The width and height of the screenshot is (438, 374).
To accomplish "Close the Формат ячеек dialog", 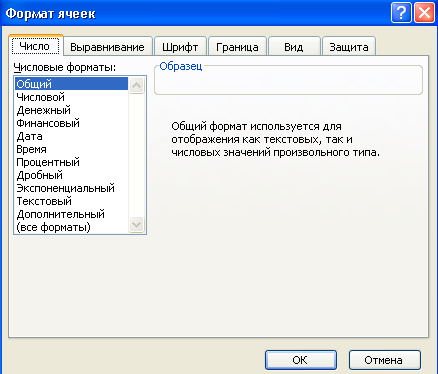I will point(424,13).
